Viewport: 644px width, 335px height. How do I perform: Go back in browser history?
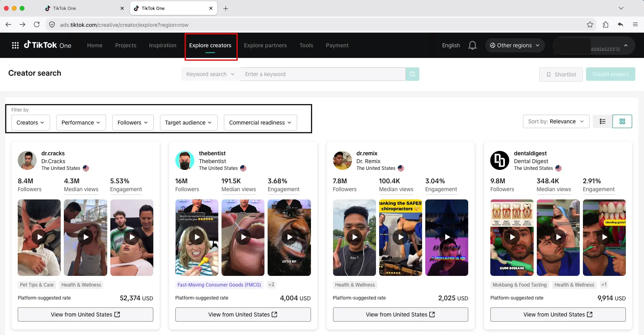pyautogui.click(x=8, y=24)
